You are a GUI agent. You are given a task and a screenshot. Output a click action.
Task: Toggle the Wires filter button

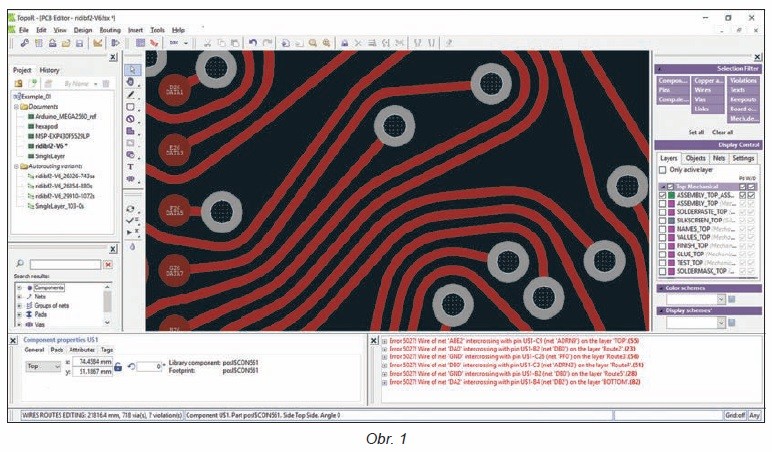708,90
